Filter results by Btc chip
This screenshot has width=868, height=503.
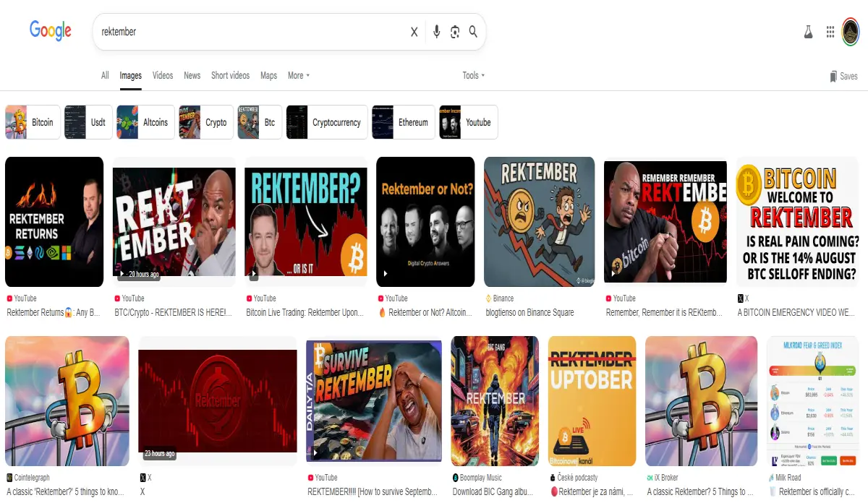pyautogui.click(x=260, y=122)
